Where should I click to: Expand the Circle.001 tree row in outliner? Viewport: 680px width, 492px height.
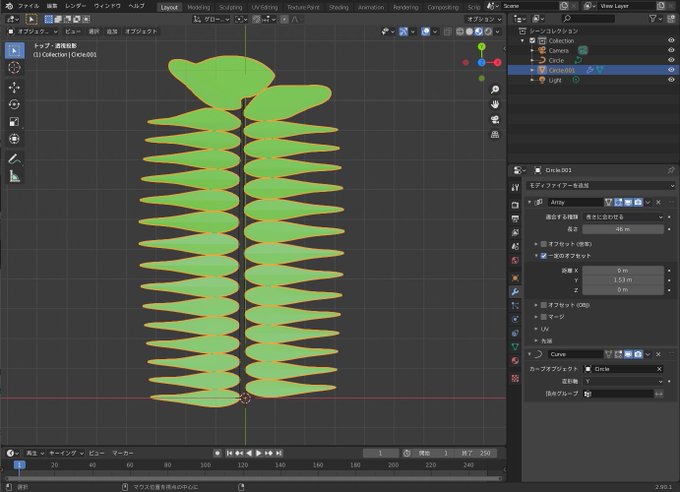tap(533, 70)
